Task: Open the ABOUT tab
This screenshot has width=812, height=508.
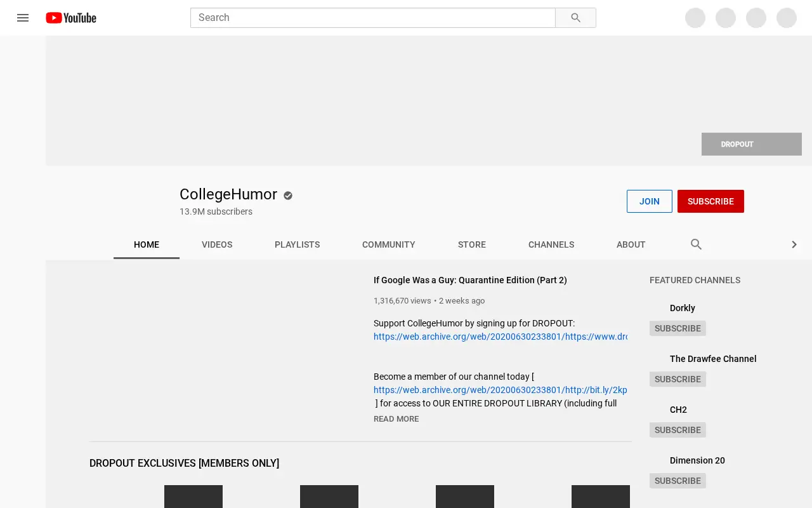Action: tap(631, 244)
